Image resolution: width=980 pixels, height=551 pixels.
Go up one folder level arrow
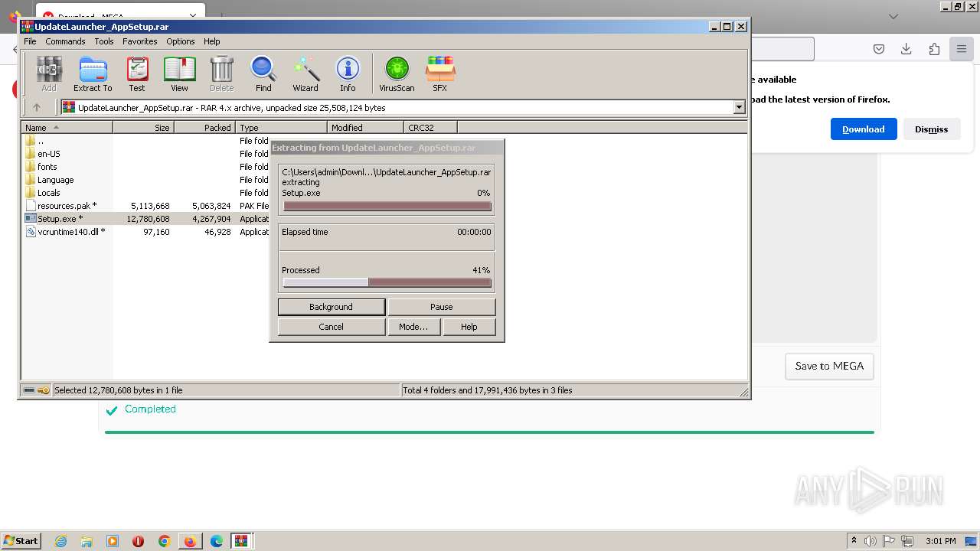pos(36,108)
